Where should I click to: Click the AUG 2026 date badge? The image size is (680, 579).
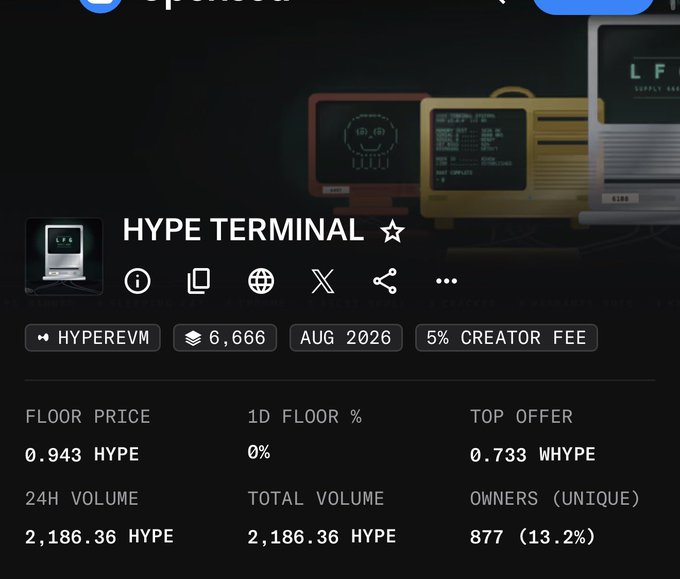point(346,337)
